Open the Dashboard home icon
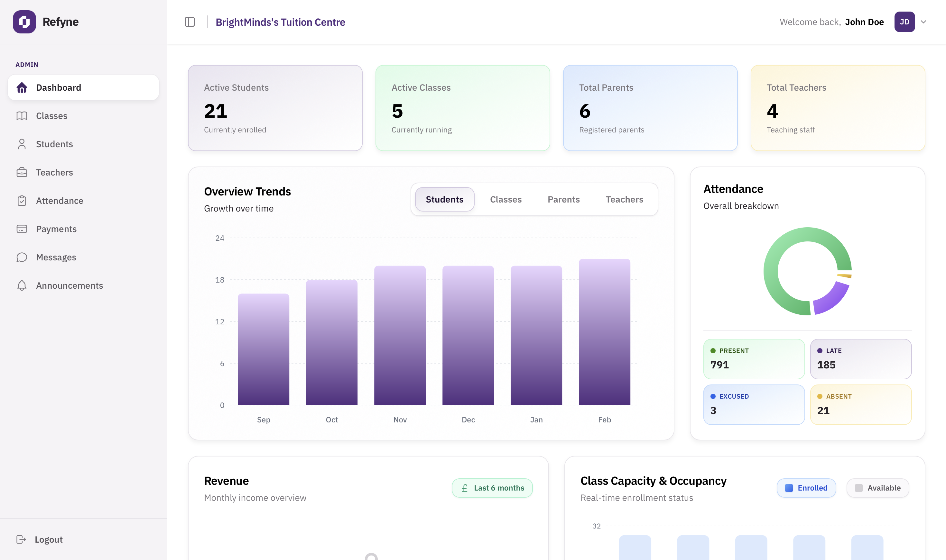 (22, 87)
